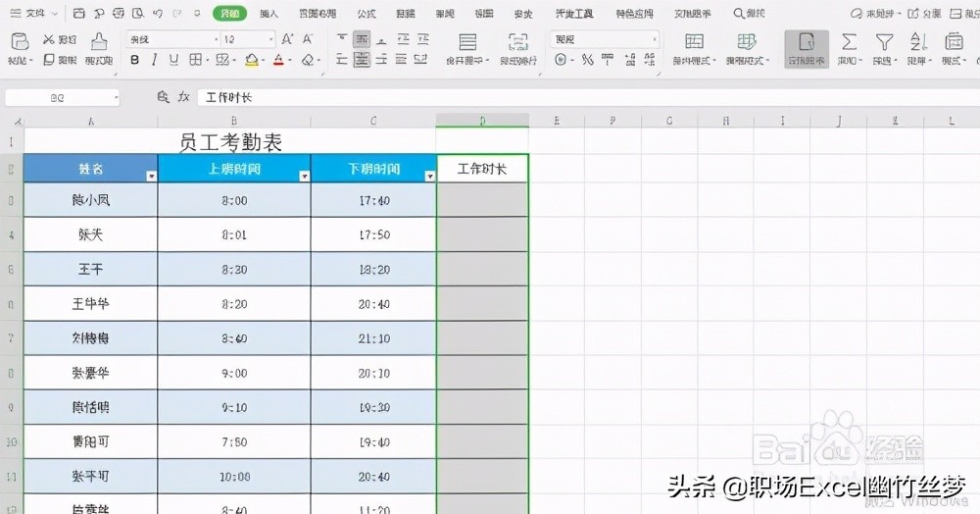980x514 pixels.
Task: Click the Redo arrow icon
Action: tap(176, 13)
